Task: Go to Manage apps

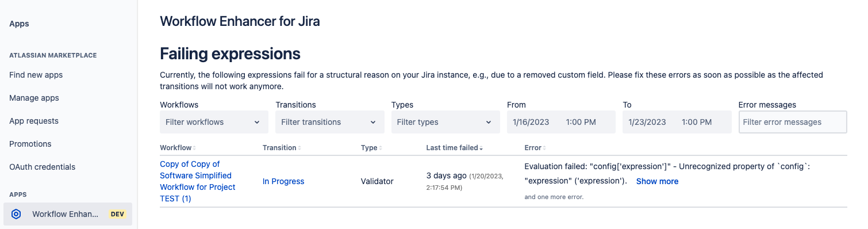Action: click(x=34, y=98)
